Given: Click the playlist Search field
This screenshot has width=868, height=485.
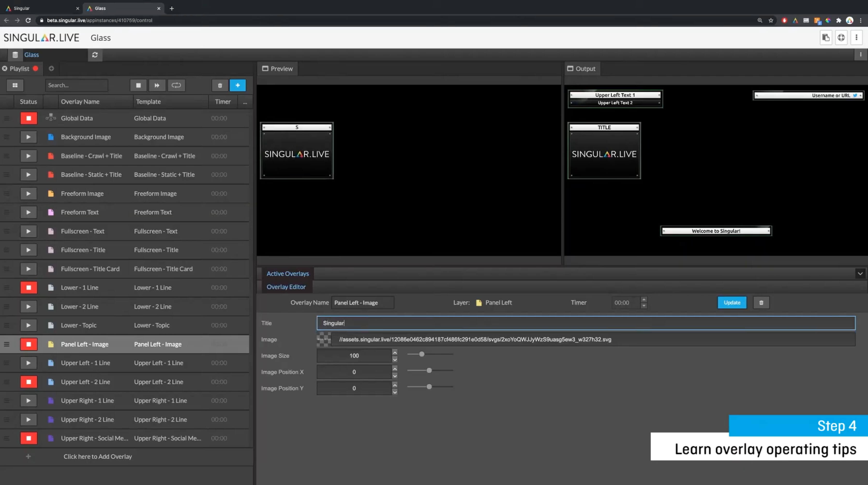Looking at the screenshot, I should tap(77, 85).
